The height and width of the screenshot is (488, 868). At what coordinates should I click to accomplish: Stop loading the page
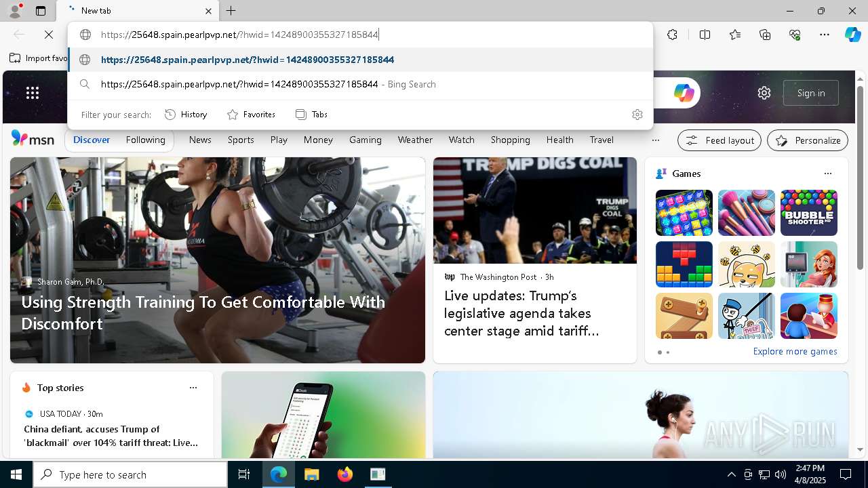tap(49, 35)
